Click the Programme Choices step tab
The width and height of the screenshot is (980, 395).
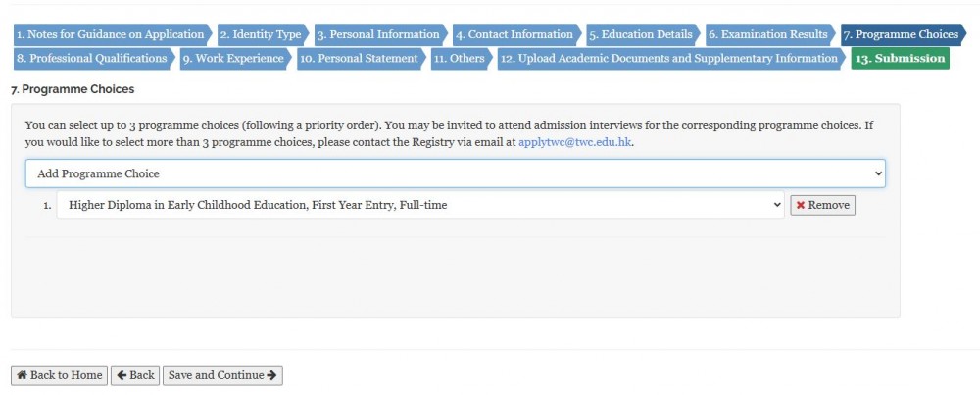pyautogui.click(x=902, y=34)
